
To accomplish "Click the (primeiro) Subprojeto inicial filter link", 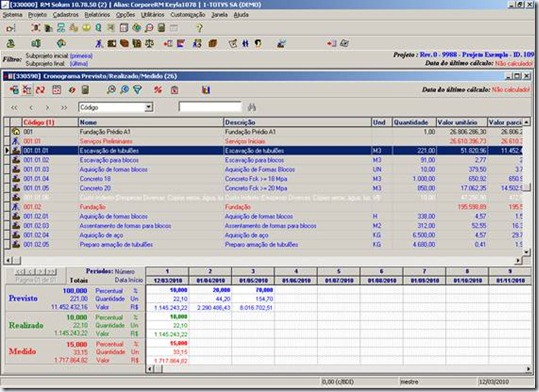I will coord(81,56).
